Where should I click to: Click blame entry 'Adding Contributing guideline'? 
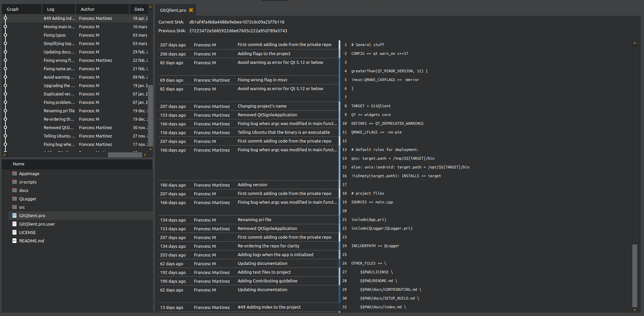267,281
